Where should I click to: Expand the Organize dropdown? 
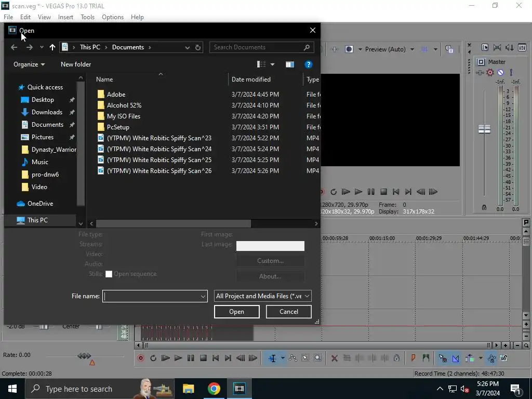[x=29, y=64]
